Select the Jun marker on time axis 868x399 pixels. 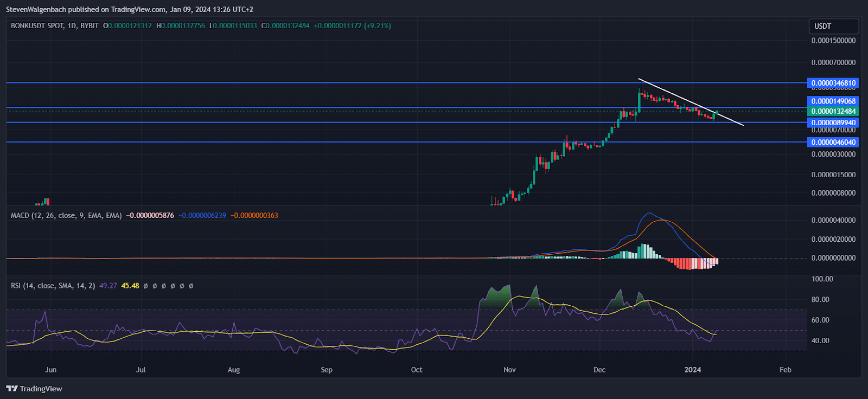tap(50, 370)
